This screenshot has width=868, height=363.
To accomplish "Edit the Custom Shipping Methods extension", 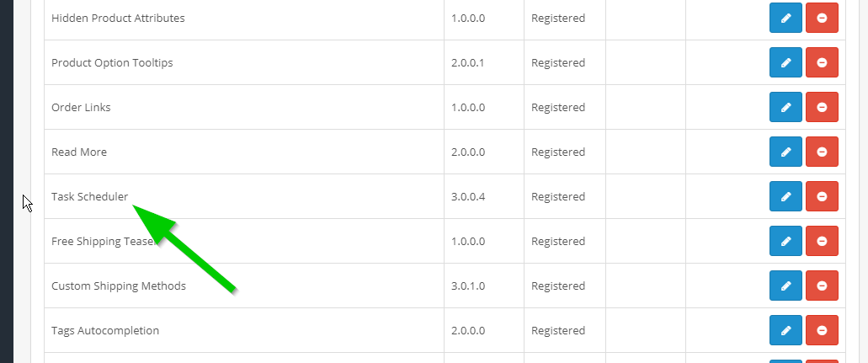I will [x=785, y=286].
